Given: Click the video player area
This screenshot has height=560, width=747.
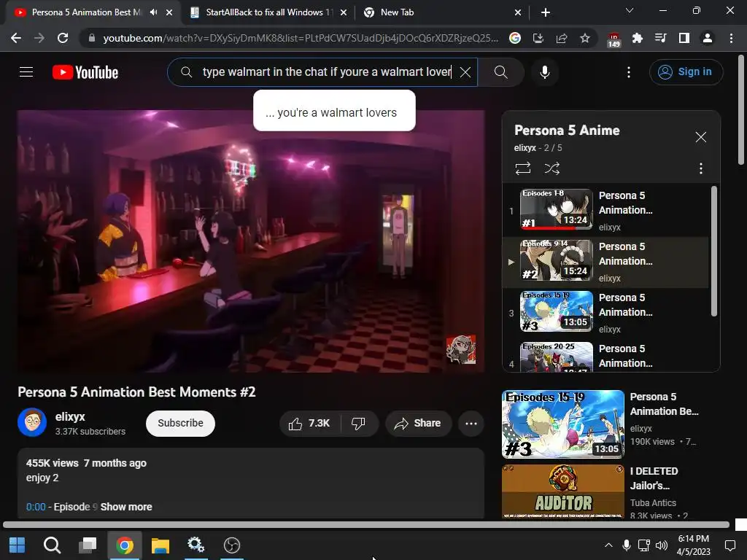Looking at the screenshot, I should point(251,241).
